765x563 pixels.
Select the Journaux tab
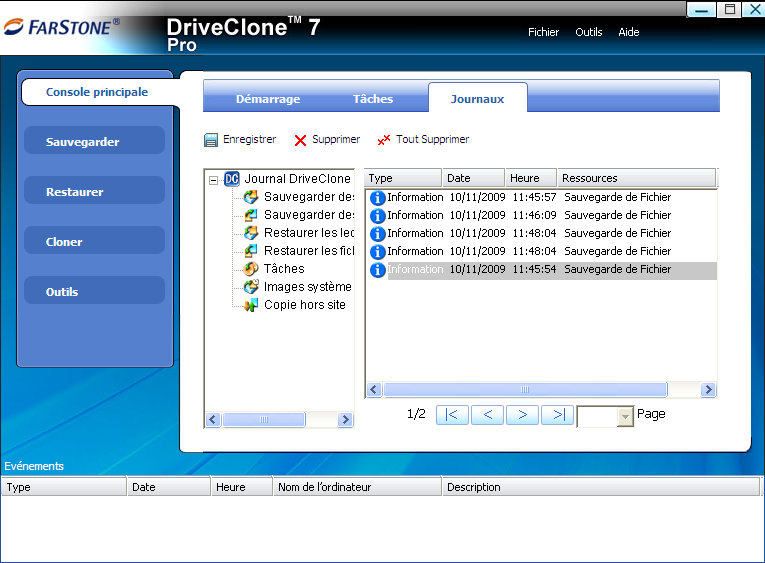pyautogui.click(x=477, y=99)
